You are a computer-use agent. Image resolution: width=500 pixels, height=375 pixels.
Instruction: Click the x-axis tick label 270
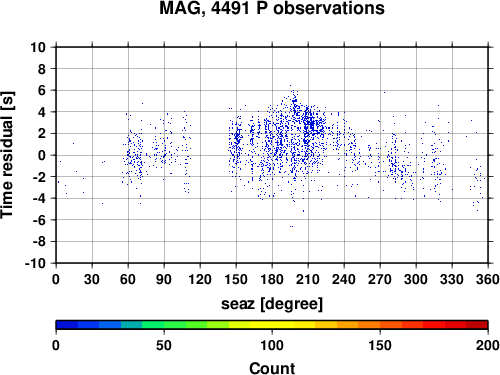(380, 279)
